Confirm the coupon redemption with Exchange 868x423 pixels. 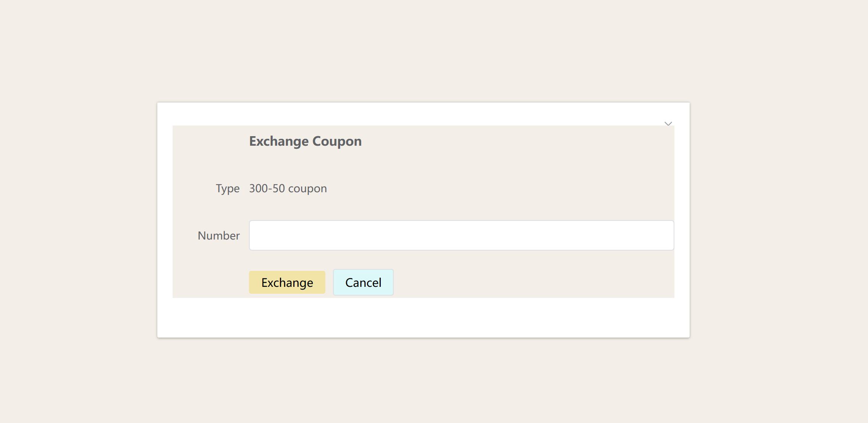287,282
